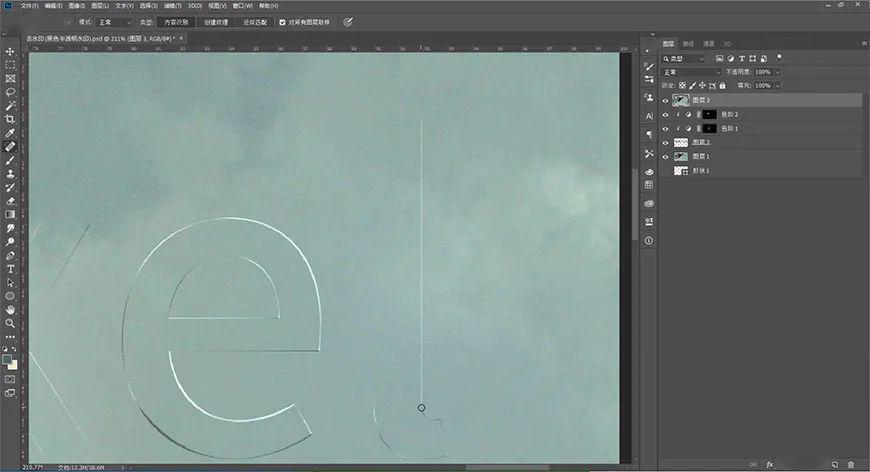The width and height of the screenshot is (870, 472).
Task: Click the lock all layer icon
Action: [722, 86]
